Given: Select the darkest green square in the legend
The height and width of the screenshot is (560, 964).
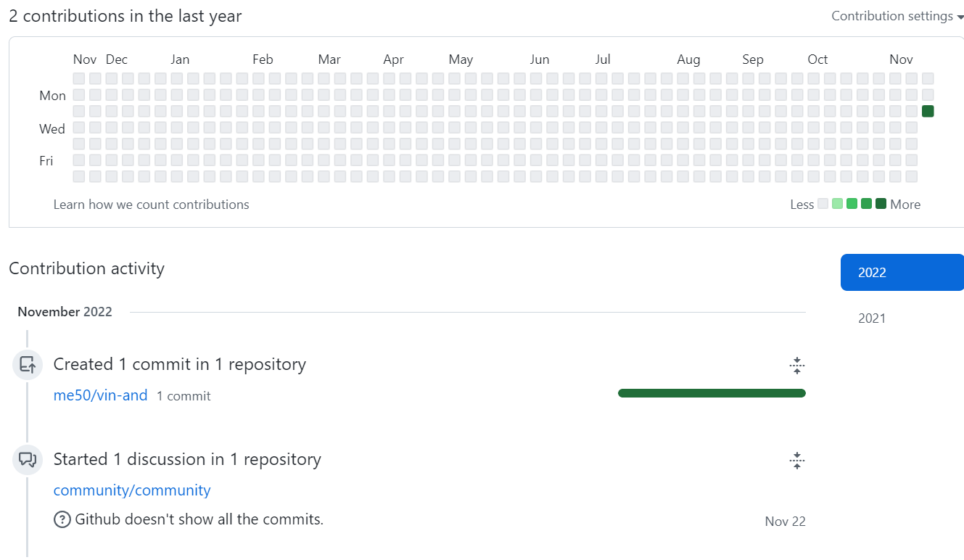Looking at the screenshot, I should point(880,204).
